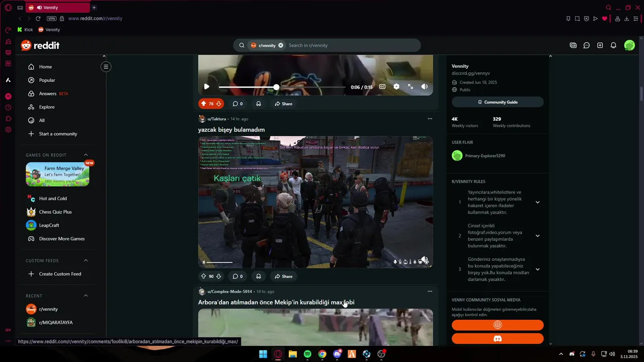Screen dimensions: 644x362
Task: Collapse the left navigation with hamburger button
Action: click(106, 66)
